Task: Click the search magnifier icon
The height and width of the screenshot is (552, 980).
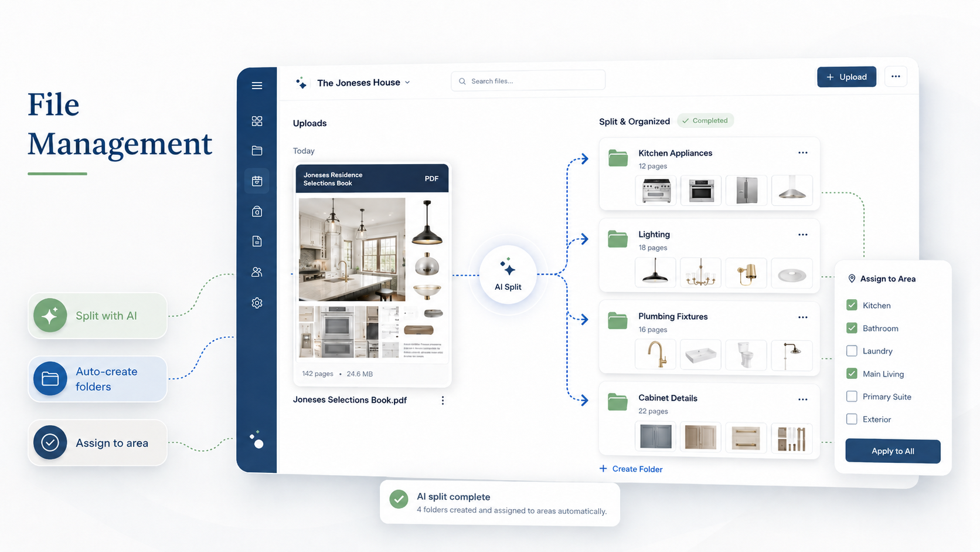Action: tap(462, 81)
